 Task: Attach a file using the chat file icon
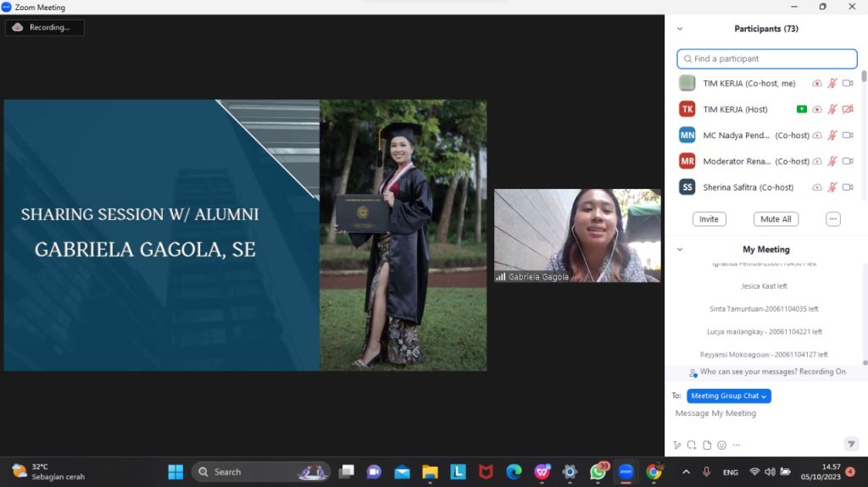point(707,445)
